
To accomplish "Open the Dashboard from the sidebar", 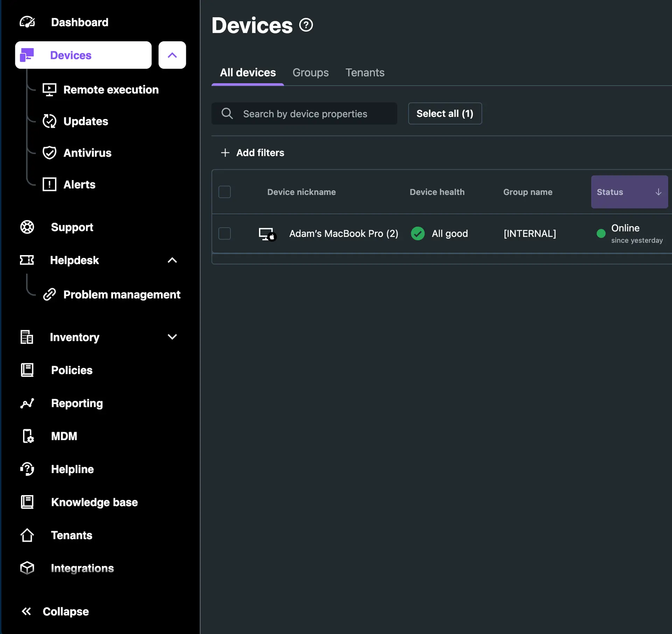I will click(79, 22).
